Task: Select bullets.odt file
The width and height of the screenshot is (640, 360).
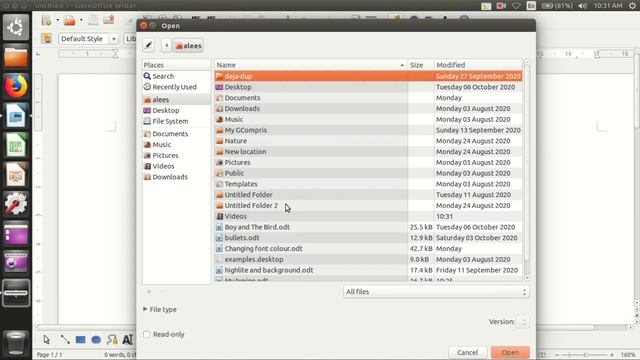Action: pyautogui.click(x=368, y=238)
